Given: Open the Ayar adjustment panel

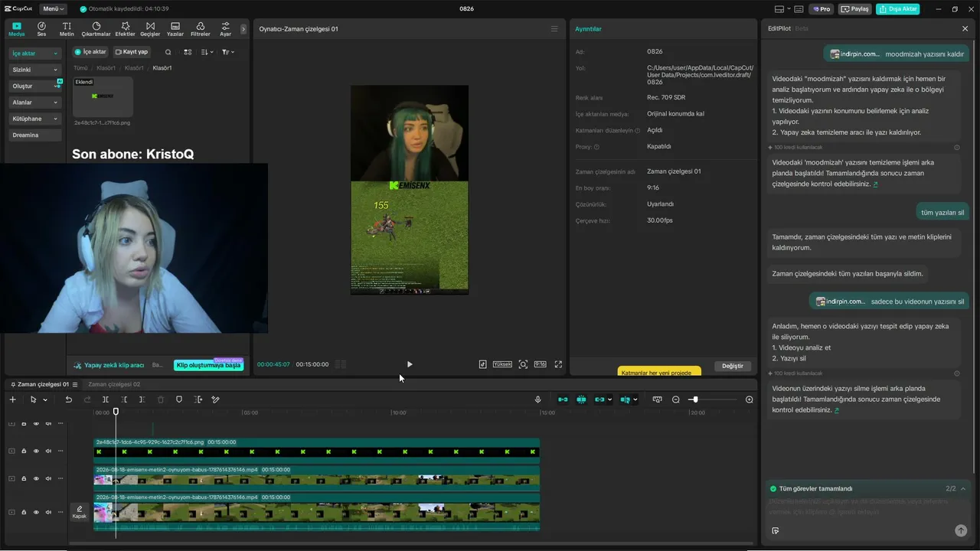Looking at the screenshot, I should coord(225,29).
